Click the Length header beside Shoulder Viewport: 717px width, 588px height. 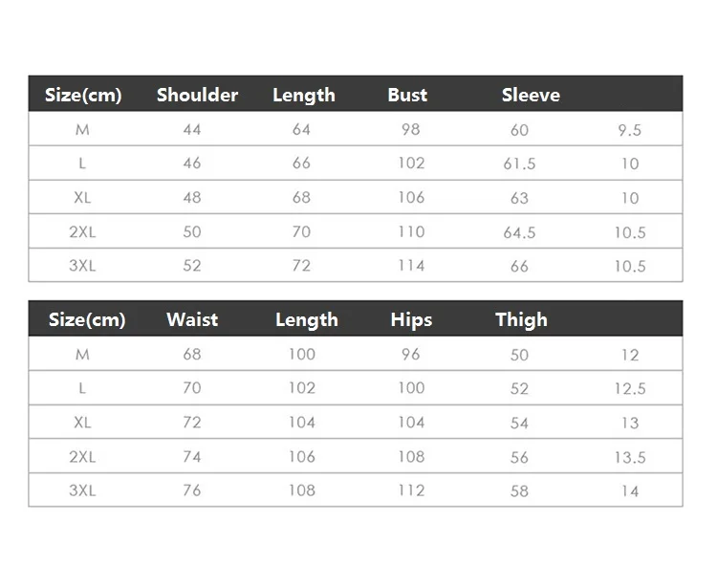pyautogui.click(x=304, y=95)
